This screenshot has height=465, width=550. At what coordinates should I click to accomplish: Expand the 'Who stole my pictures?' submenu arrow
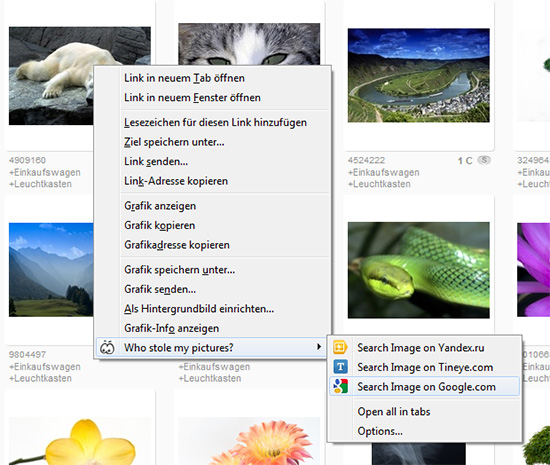tap(319, 347)
